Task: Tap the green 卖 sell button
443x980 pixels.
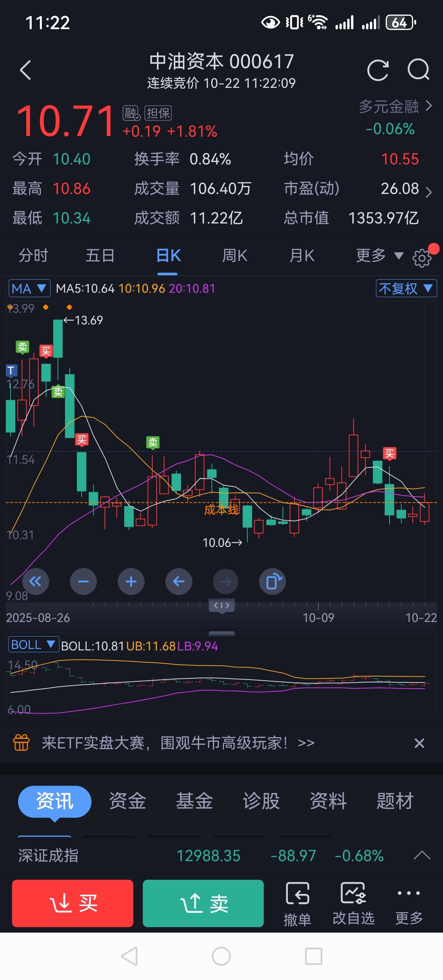Action: [203, 903]
